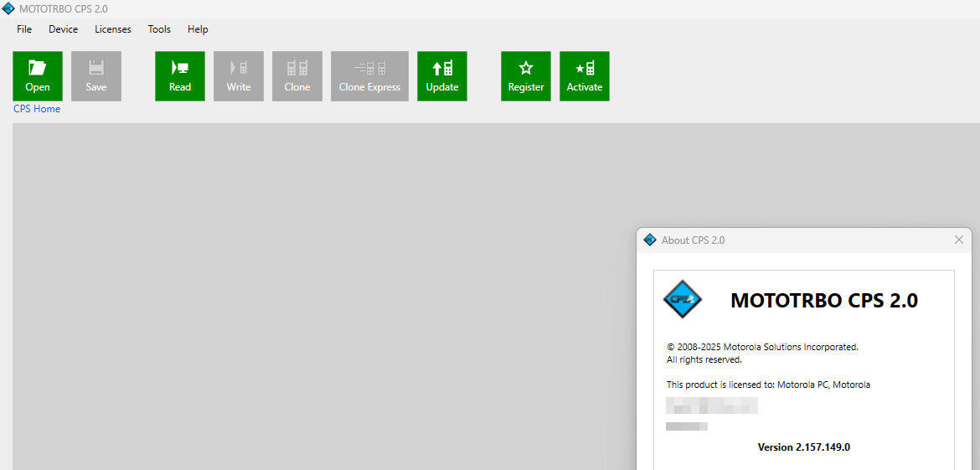This screenshot has height=470, width=980.
Task: Click the About CPS 2.0 dialog title icon
Action: [x=650, y=240]
